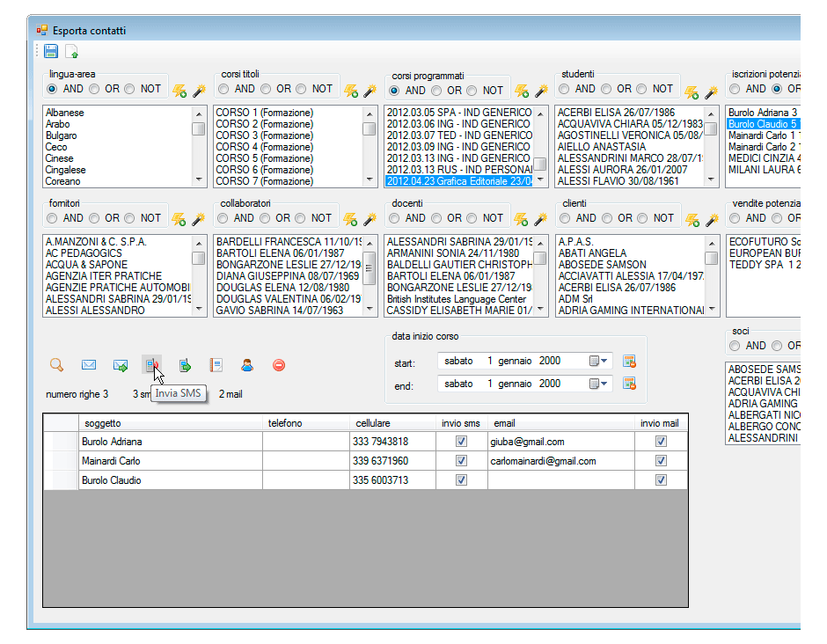Click the lightning filter icon for corsi programmati
The width and height of the screenshot is (827, 644).
tap(522, 91)
